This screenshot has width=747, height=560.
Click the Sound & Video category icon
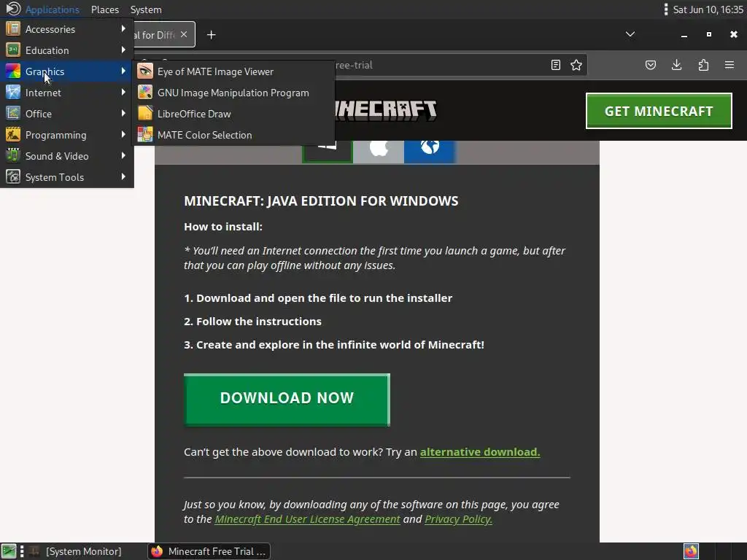(13, 156)
